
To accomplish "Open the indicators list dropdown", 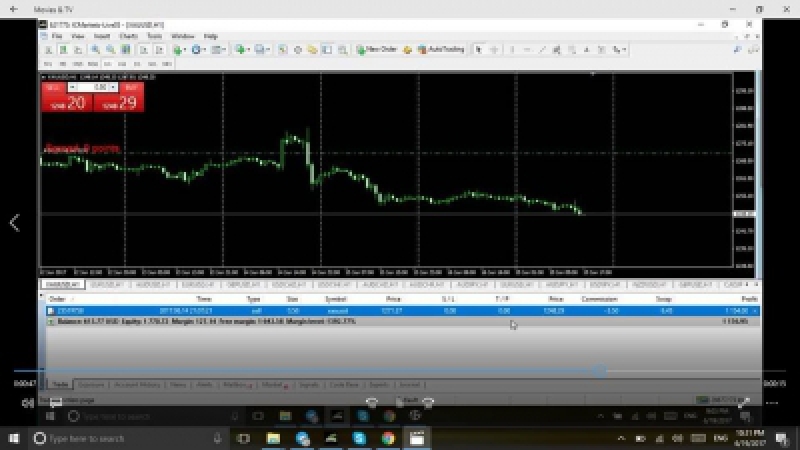I will coord(180,50).
